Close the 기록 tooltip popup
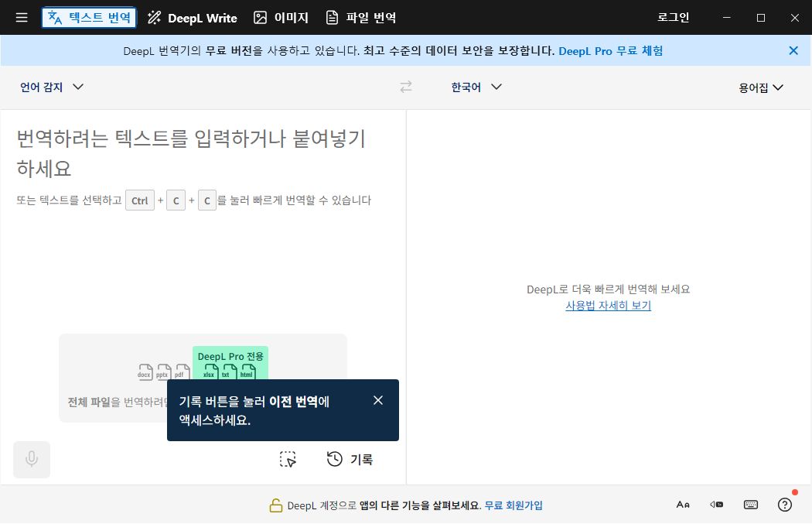This screenshot has height=524, width=812. 378,400
